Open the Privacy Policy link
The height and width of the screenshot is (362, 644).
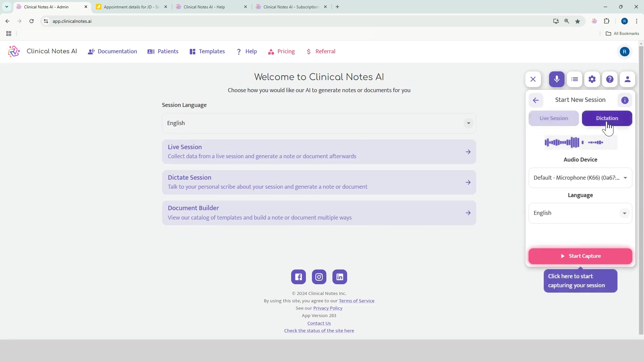pyautogui.click(x=328, y=308)
